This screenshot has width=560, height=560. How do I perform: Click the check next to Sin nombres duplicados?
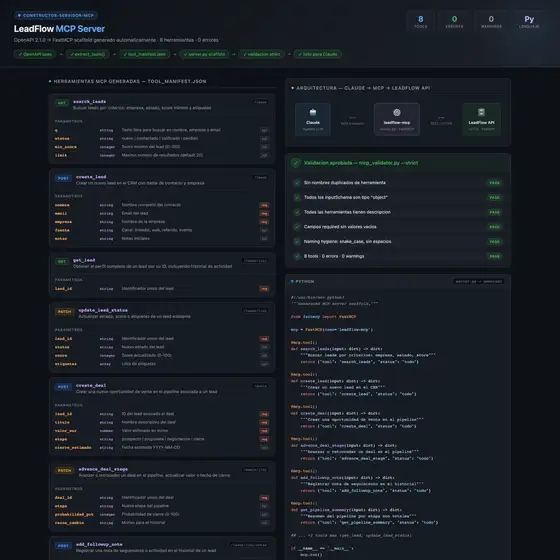297,183
